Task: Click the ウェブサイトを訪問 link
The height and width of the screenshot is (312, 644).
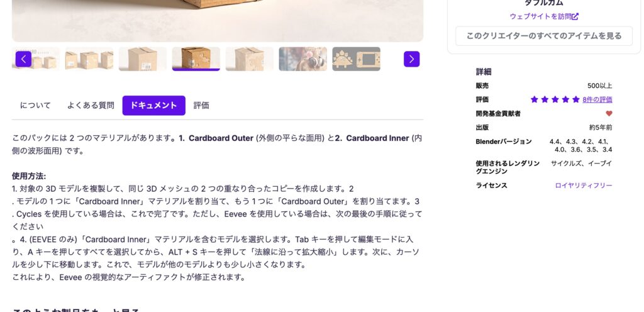Action: pos(540,16)
